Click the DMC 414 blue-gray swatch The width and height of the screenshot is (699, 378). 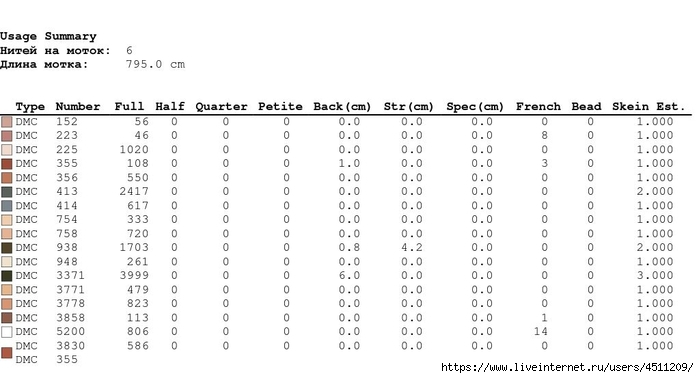(7, 205)
